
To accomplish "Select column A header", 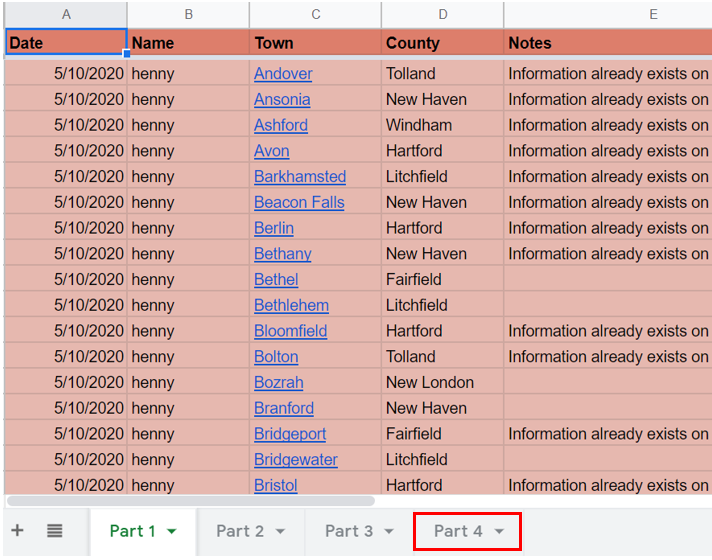I will [66, 14].
